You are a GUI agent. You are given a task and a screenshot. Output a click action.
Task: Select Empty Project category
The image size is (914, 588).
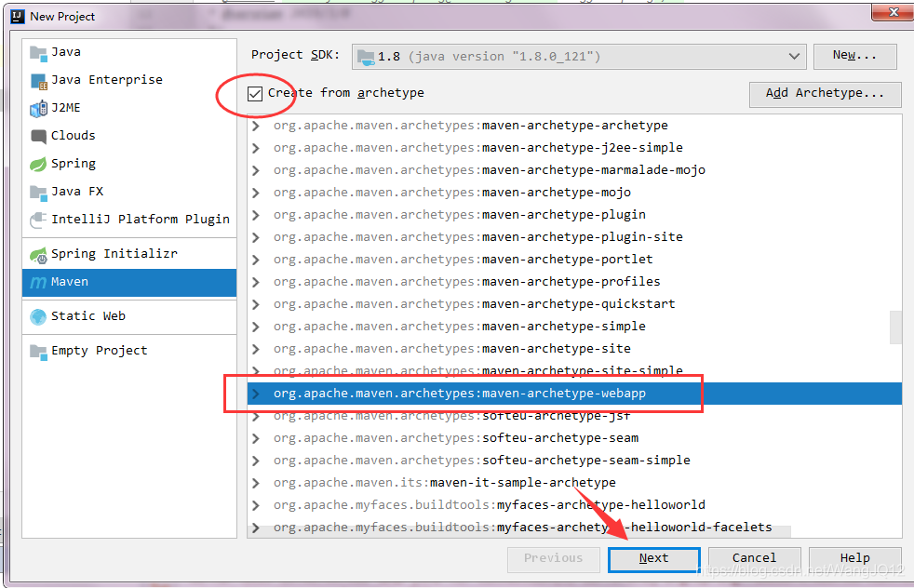(129, 351)
